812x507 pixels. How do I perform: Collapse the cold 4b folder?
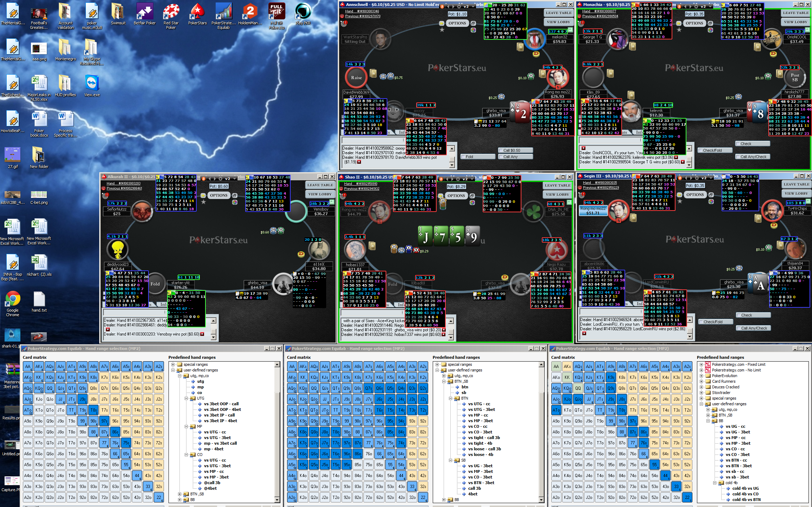point(715,483)
